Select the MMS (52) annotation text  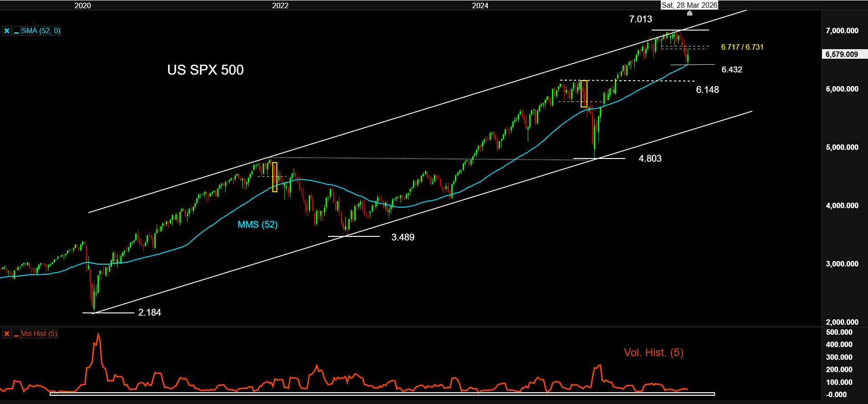click(x=258, y=225)
